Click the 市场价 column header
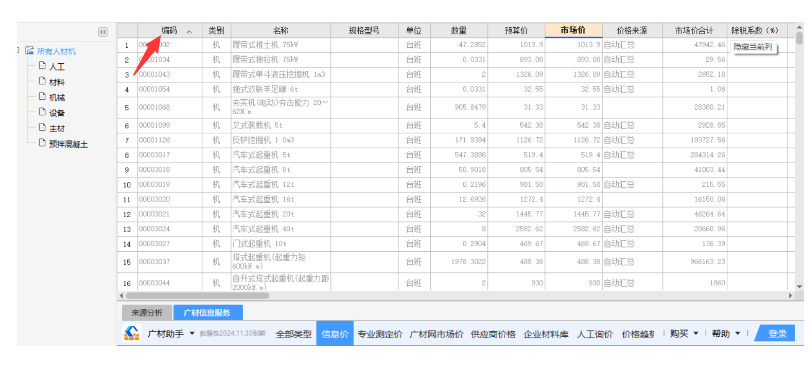 [x=573, y=31]
